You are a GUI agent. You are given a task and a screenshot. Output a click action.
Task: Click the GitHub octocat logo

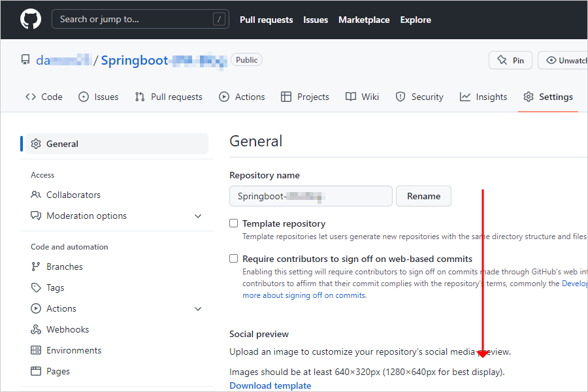click(x=31, y=19)
